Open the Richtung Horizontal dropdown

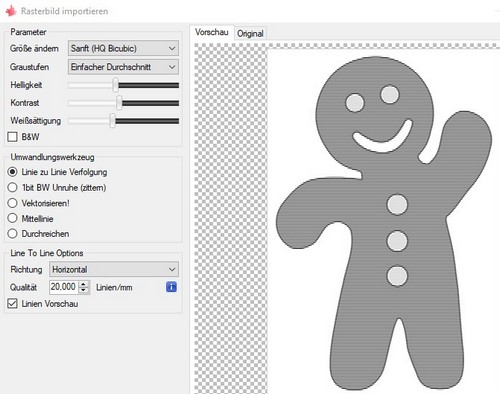114,269
